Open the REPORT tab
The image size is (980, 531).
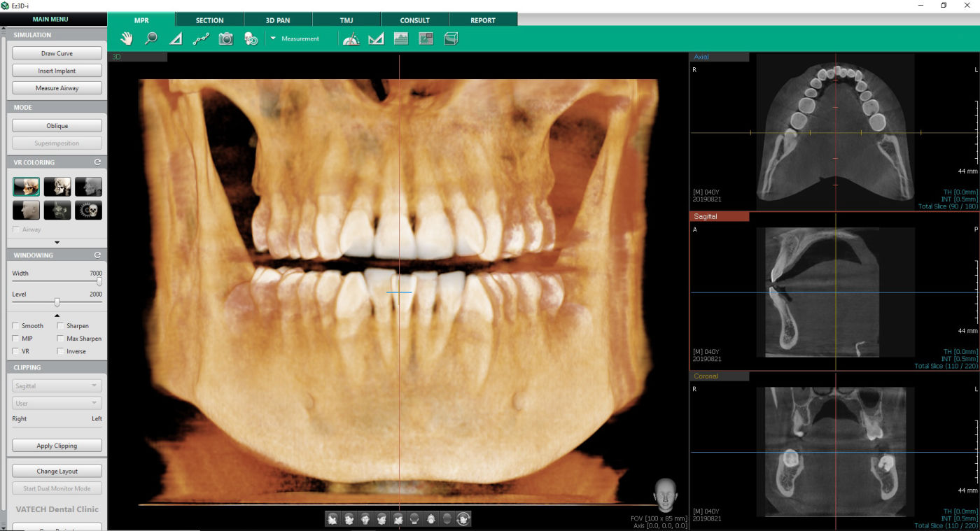click(x=482, y=20)
